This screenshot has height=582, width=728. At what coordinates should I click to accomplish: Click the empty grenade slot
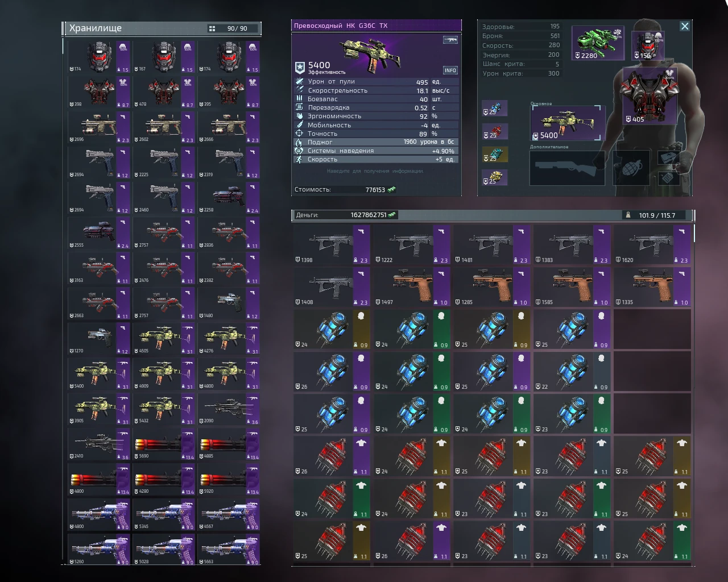click(631, 168)
